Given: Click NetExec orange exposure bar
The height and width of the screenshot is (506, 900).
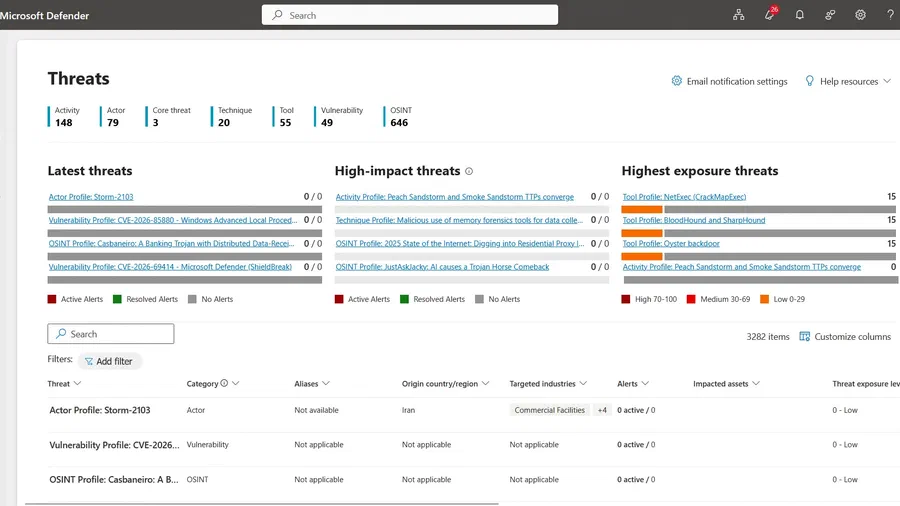Looking at the screenshot, I should (x=642, y=209).
